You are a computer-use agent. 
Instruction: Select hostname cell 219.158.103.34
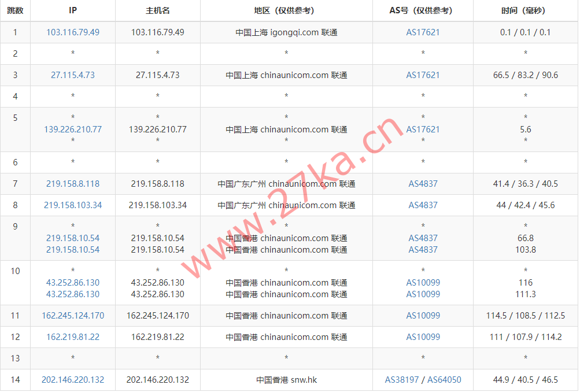pos(157,205)
